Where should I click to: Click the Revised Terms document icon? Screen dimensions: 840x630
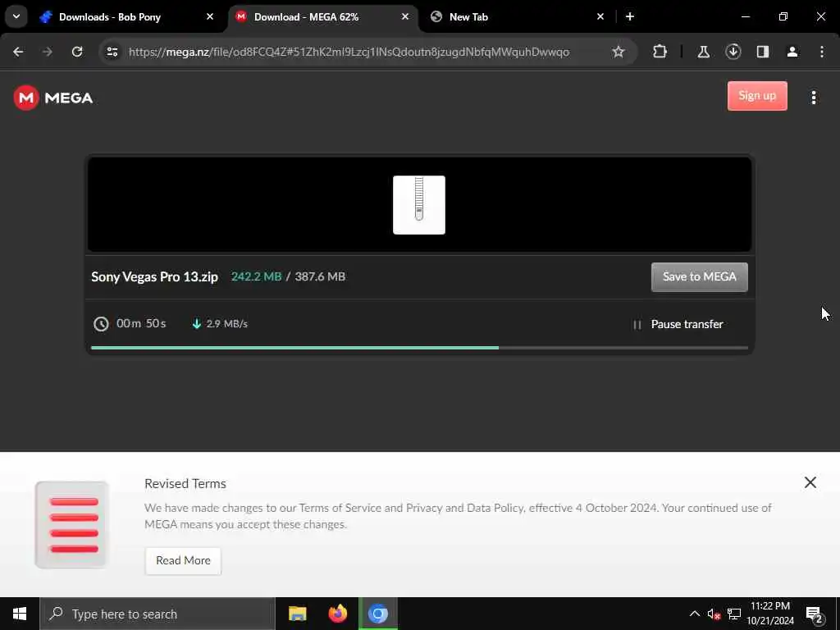(x=72, y=524)
